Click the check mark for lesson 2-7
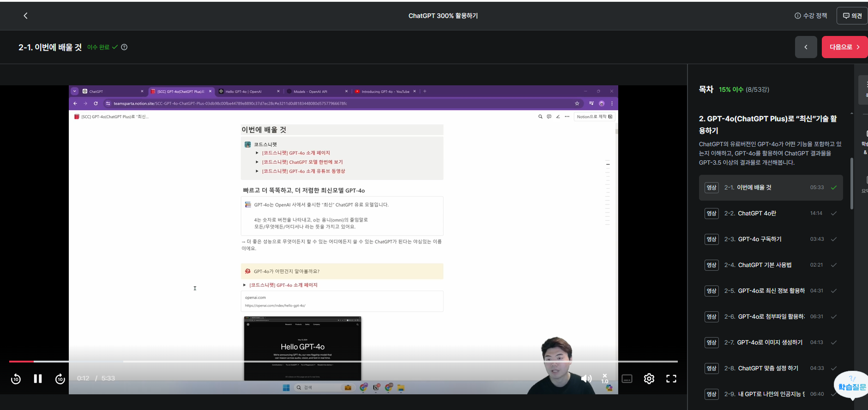868x410 pixels. pyautogui.click(x=834, y=343)
